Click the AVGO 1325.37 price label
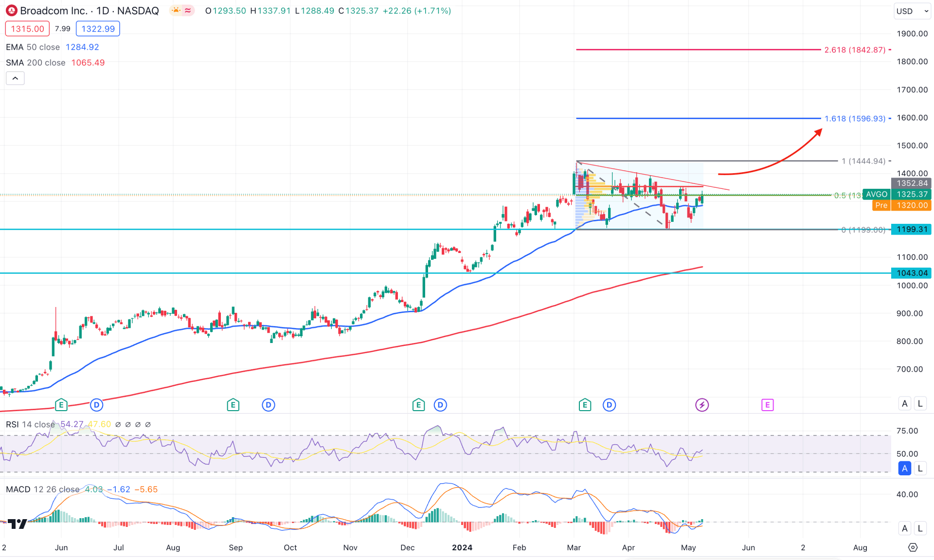The width and height of the screenshot is (934, 560). click(897, 194)
